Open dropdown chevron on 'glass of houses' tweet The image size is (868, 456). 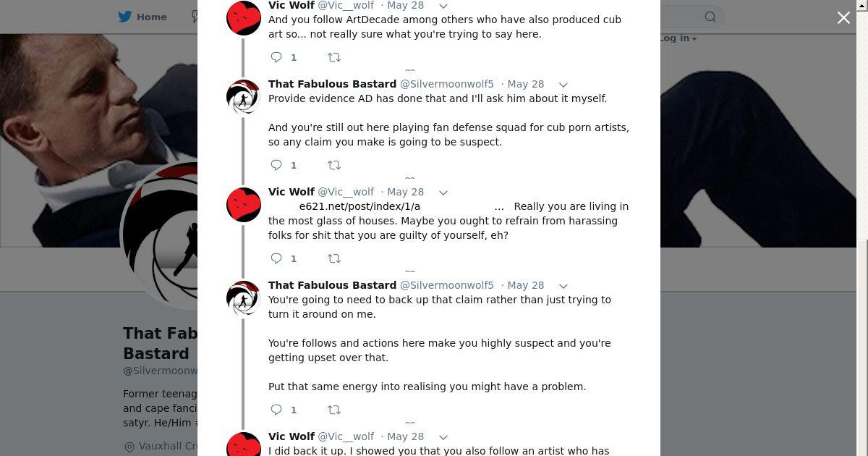click(x=443, y=193)
